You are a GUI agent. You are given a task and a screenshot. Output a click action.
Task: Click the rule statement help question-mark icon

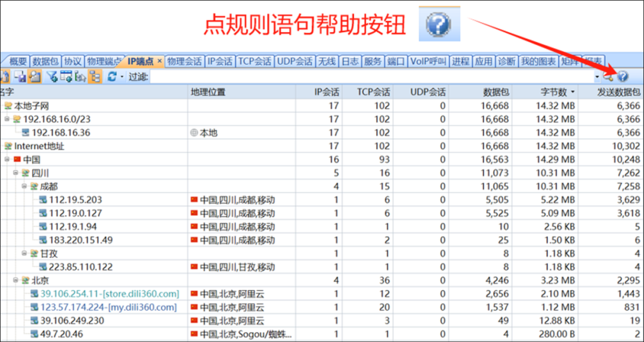[623, 76]
